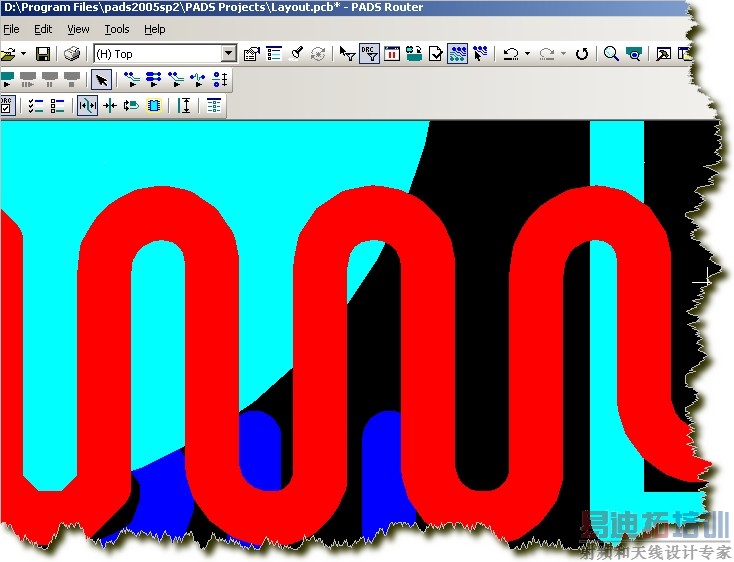Toggle the DRC checkbox toolbar button
The image size is (734, 562).
[x=7, y=105]
